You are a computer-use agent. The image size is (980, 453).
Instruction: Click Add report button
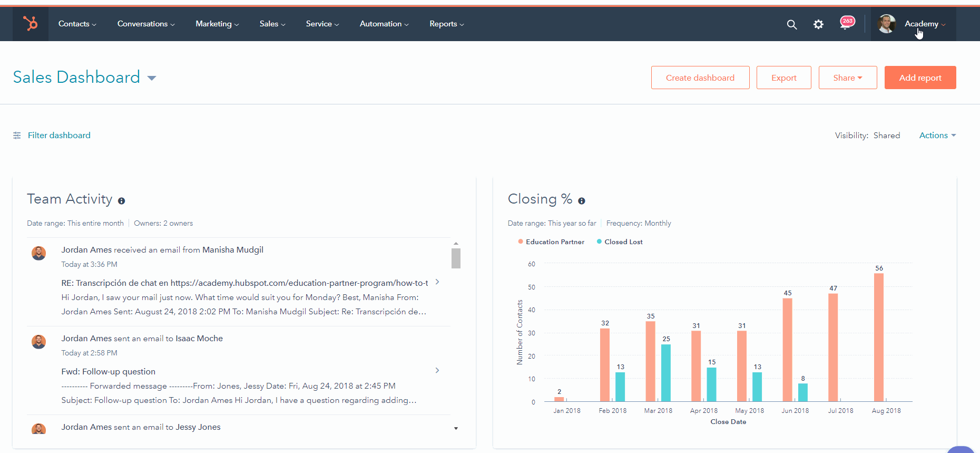click(x=920, y=78)
